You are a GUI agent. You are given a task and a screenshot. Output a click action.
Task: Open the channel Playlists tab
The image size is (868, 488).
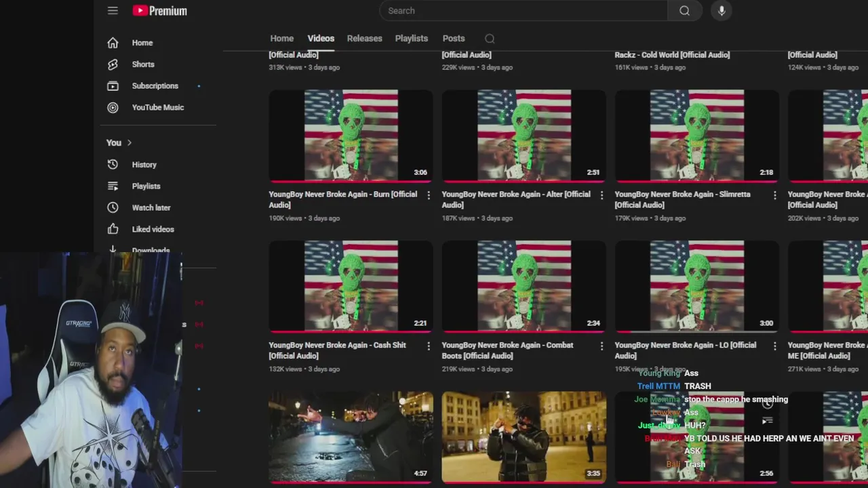click(411, 39)
